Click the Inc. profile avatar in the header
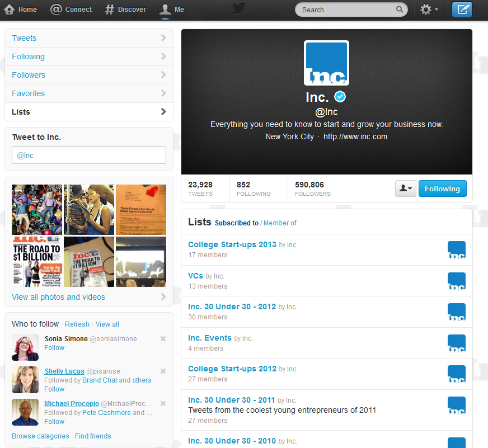488x448 pixels. coord(326,63)
